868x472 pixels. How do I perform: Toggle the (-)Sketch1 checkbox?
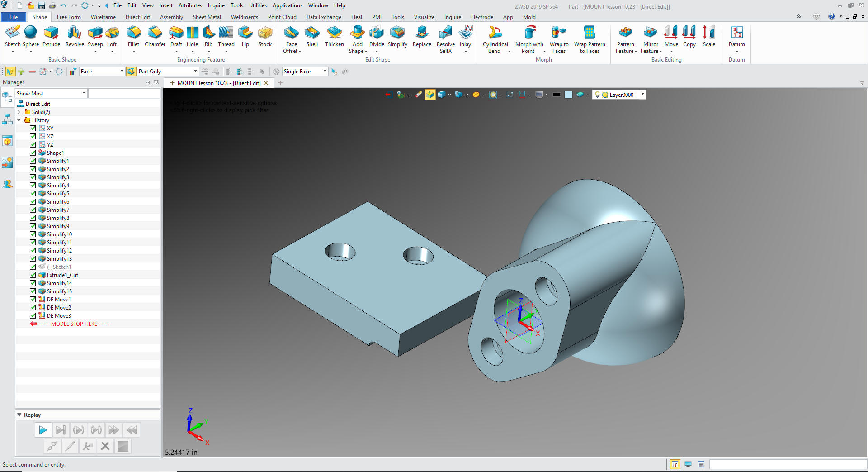pos(33,267)
